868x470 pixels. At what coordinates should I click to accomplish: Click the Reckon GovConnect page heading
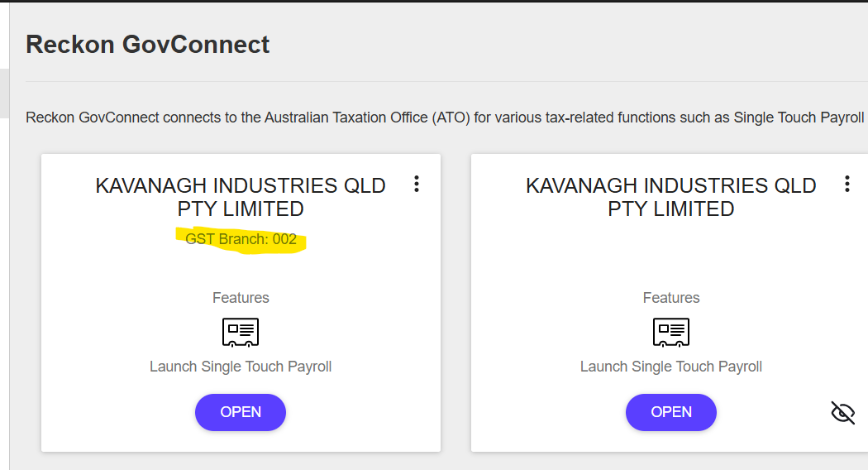coord(147,45)
